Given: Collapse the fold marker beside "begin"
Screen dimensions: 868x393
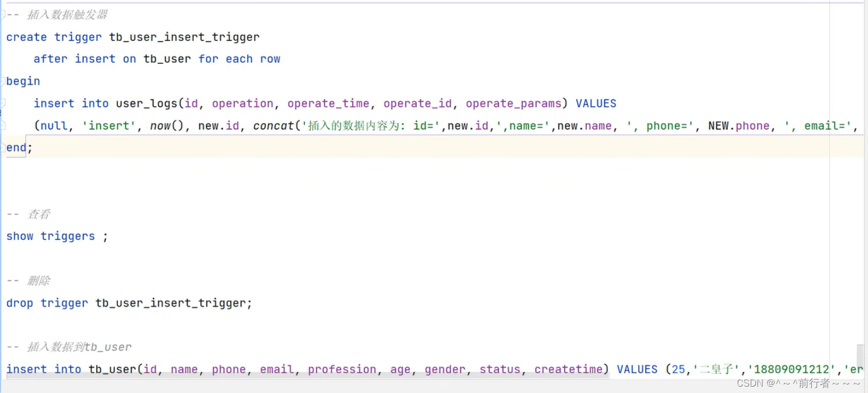Looking at the screenshot, I should [3, 81].
